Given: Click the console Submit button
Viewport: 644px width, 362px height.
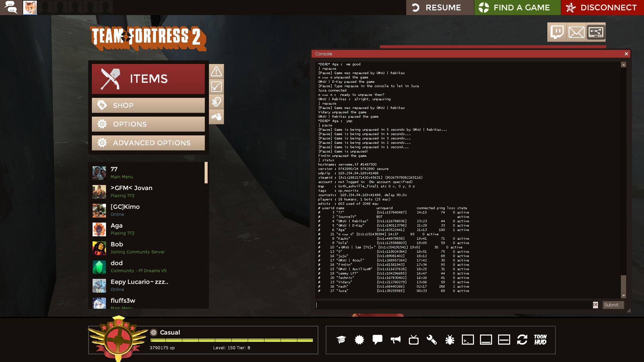Looking at the screenshot, I should [613, 305].
